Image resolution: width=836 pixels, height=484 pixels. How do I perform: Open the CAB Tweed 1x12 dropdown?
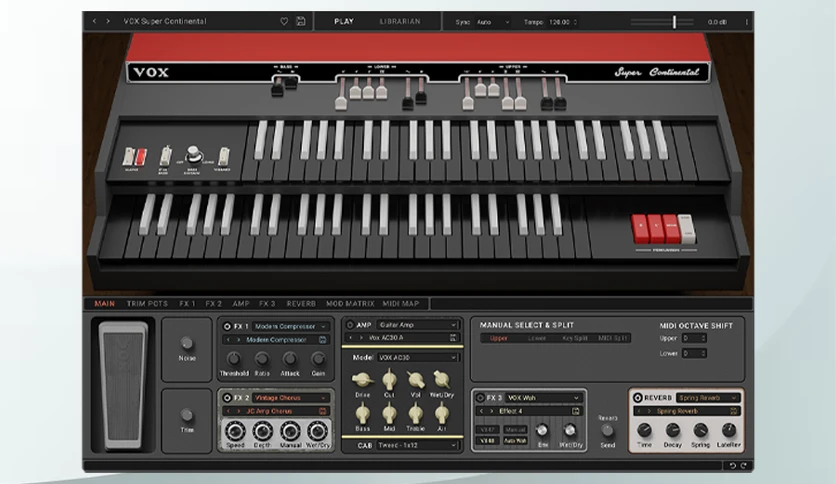tap(417, 445)
